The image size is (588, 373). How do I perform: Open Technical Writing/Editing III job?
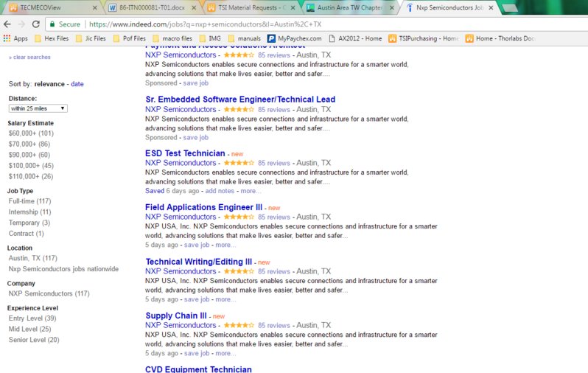click(x=199, y=262)
